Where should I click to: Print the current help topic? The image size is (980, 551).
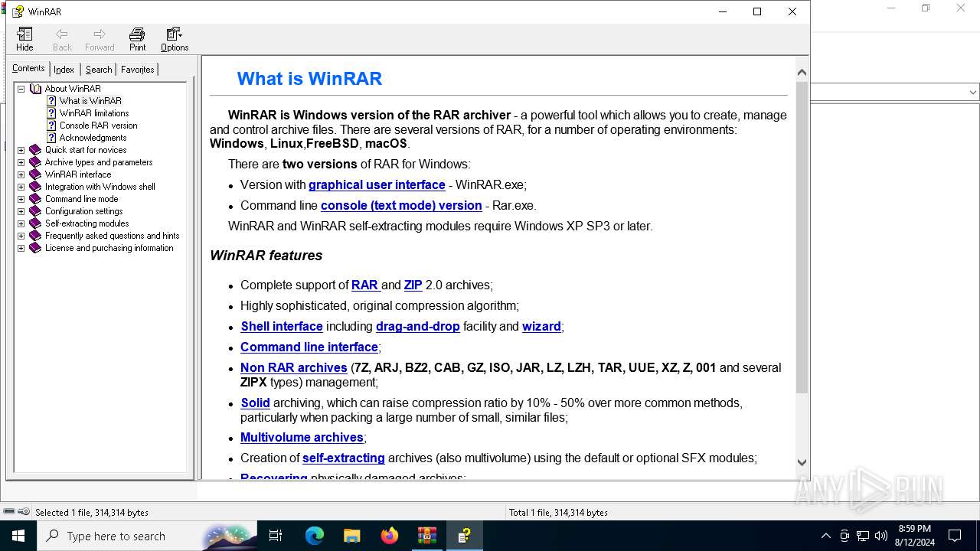coord(137,39)
